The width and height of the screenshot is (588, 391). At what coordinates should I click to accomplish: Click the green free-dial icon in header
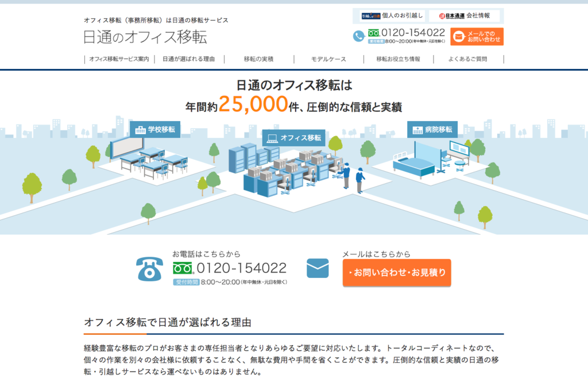pos(374,33)
